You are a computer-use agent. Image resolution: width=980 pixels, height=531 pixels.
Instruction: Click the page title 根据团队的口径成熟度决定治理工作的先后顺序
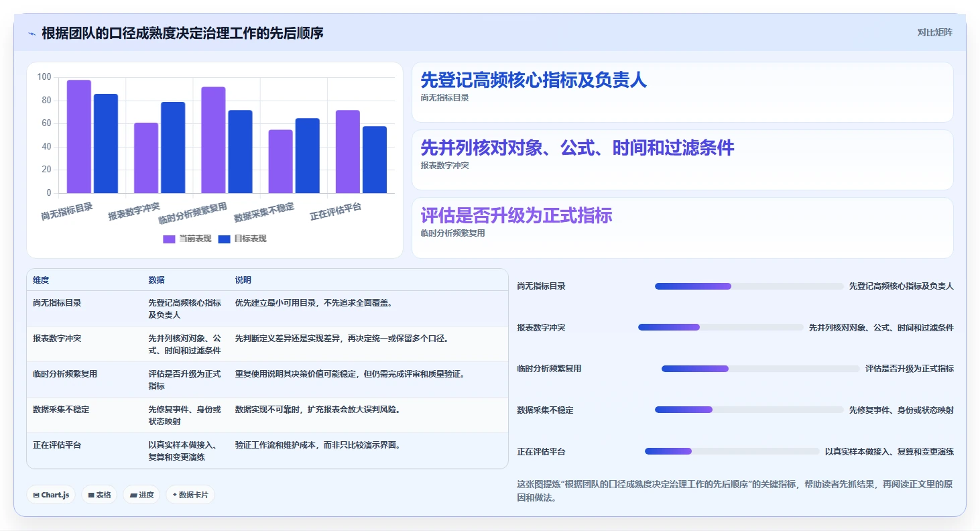point(182,33)
